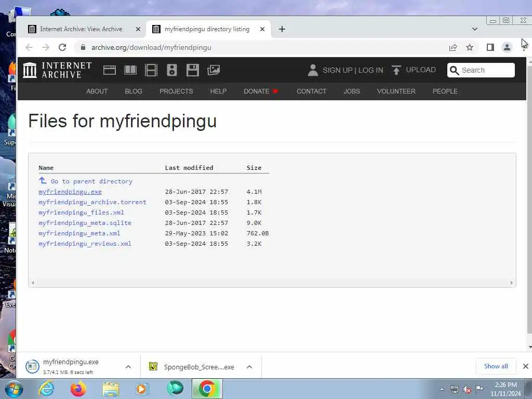532x399 pixels.
Task: Click the user avatar icon beside Sign Up
Action: pos(312,70)
